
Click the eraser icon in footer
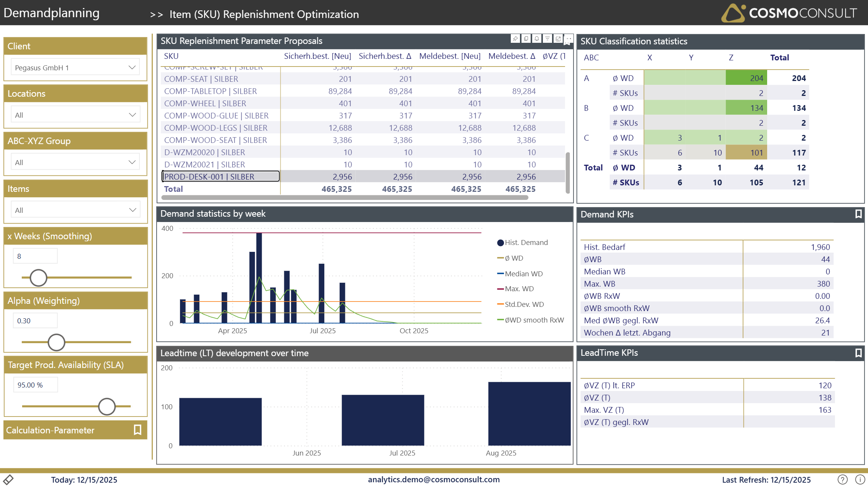[x=8, y=479]
